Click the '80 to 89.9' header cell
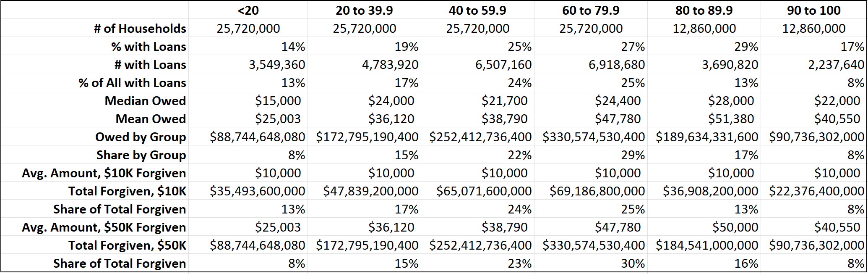This screenshot has width=868, height=274. point(704,11)
